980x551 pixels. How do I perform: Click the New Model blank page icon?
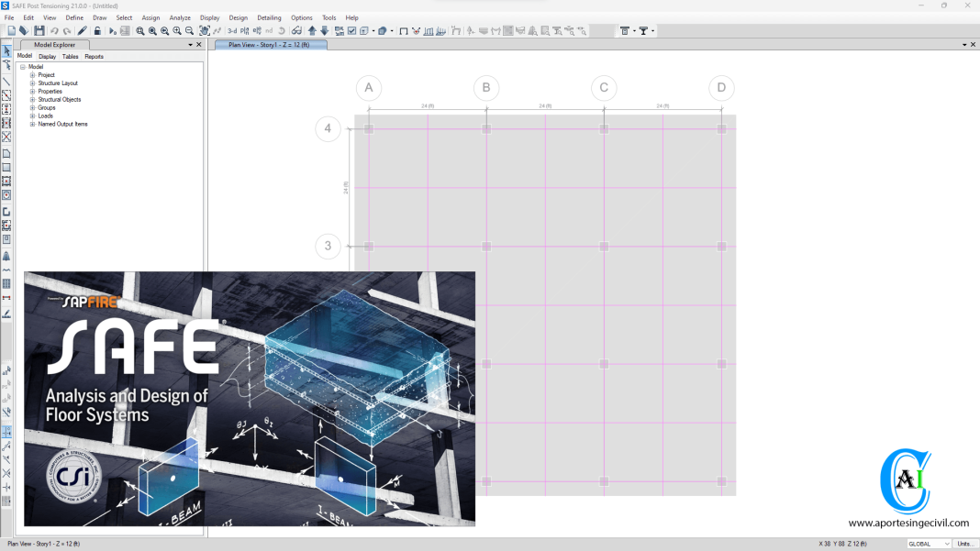pos(11,31)
